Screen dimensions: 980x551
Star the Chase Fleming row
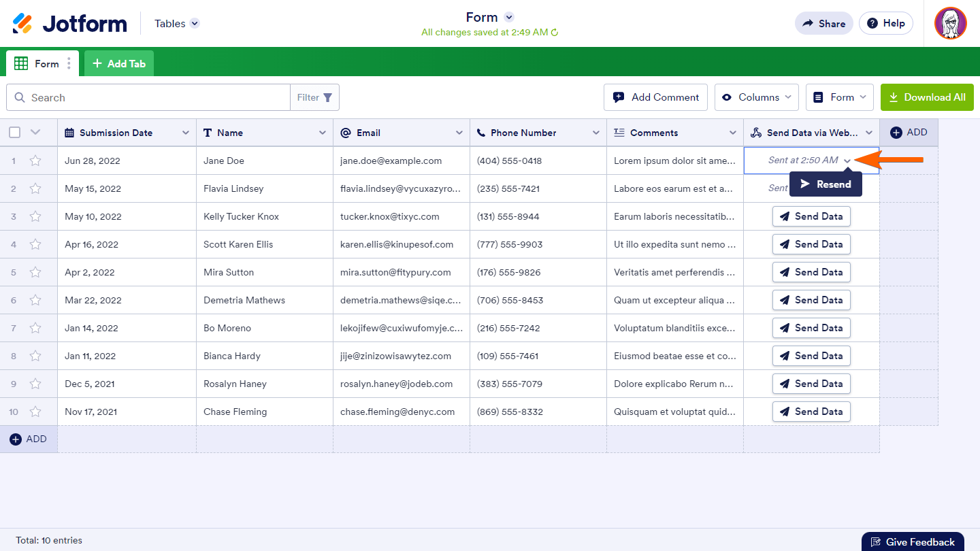click(x=35, y=412)
